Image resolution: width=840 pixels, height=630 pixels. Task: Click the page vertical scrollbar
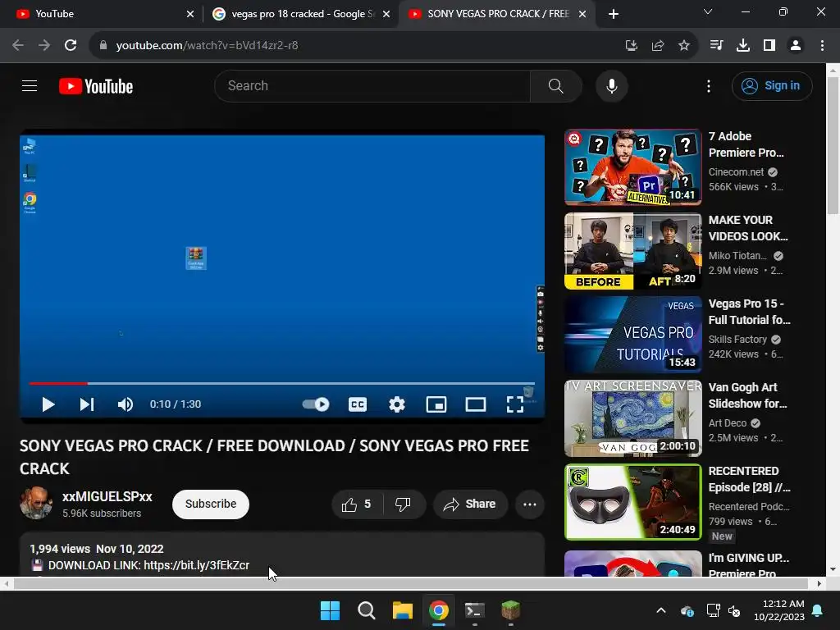[x=833, y=145]
